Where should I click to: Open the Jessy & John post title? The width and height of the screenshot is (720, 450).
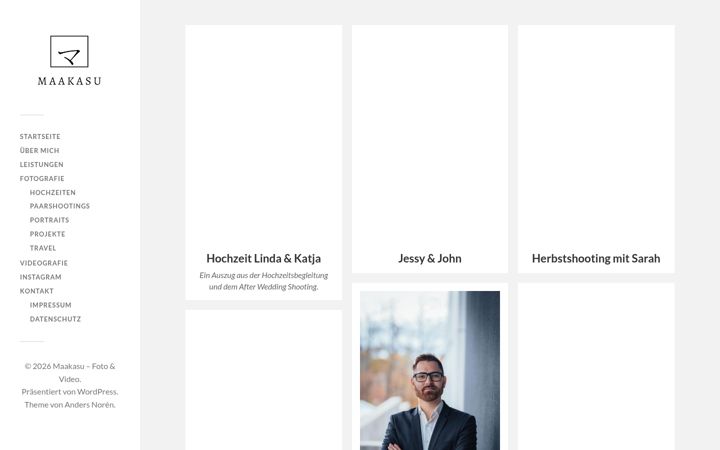coord(430,259)
